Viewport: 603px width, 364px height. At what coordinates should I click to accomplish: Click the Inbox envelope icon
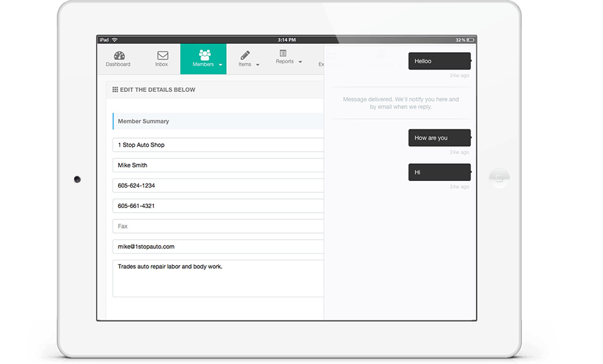[162, 55]
